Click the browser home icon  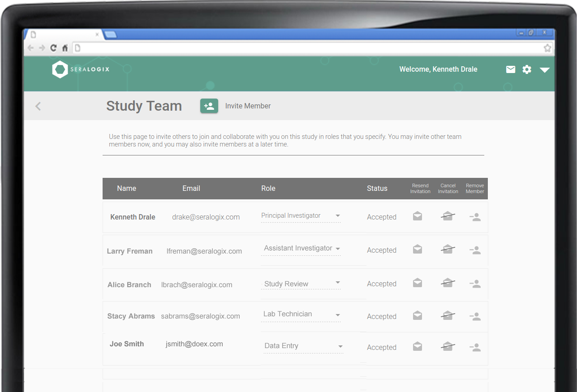[65, 47]
